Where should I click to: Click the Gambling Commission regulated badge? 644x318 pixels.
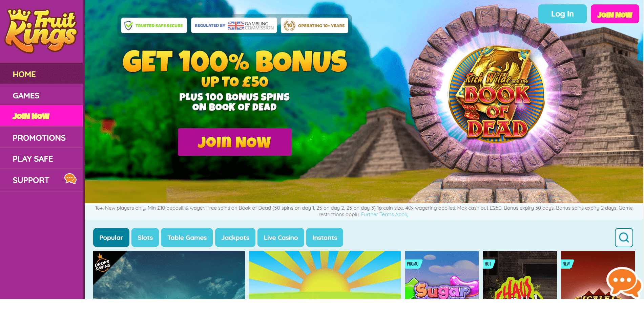pos(234,25)
